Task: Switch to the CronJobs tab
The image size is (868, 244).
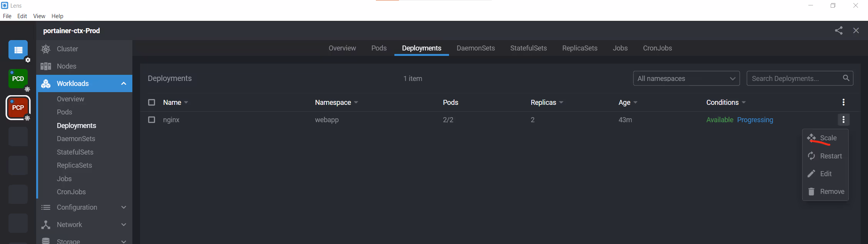Action: tap(658, 48)
